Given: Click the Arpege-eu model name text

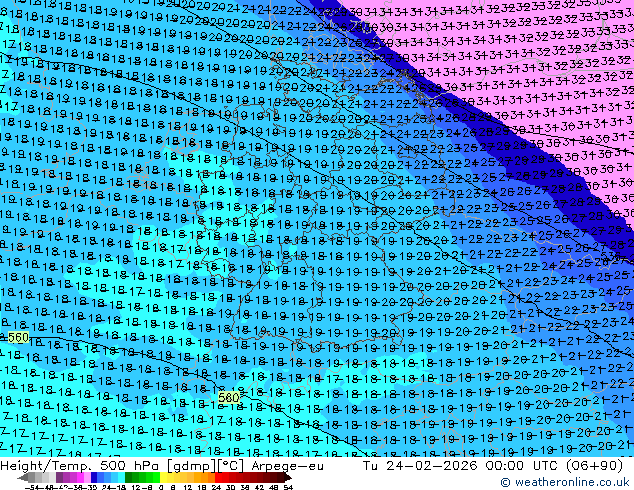Looking at the screenshot, I should 287,466.
